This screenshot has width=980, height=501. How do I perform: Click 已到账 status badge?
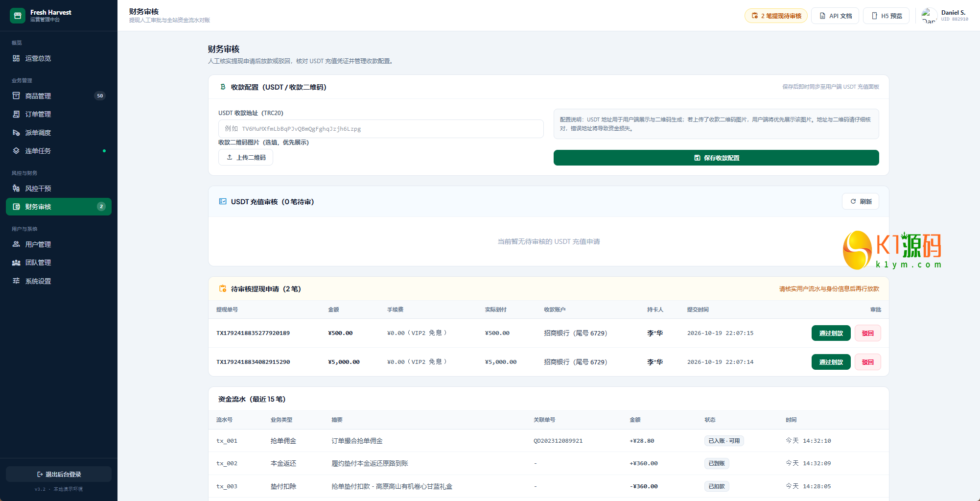pyautogui.click(x=717, y=463)
